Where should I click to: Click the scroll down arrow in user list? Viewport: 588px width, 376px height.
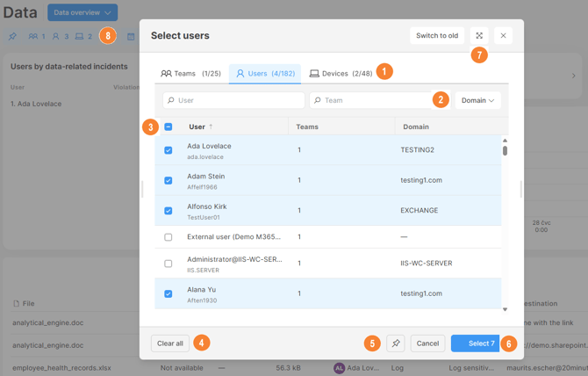tap(505, 309)
